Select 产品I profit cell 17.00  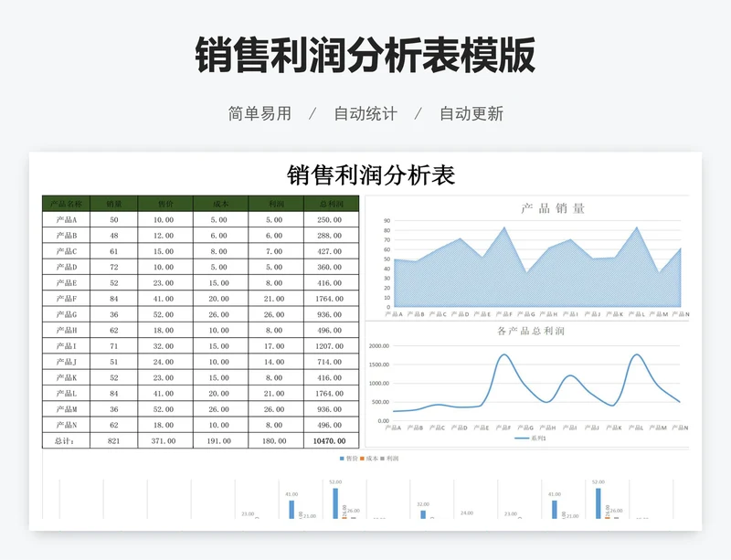click(276, 346)
